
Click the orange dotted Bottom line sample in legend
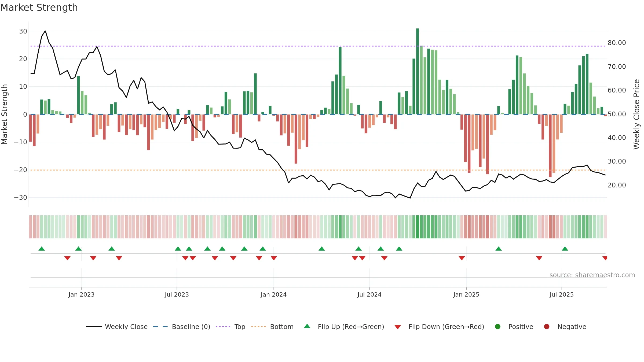point(259,327)
